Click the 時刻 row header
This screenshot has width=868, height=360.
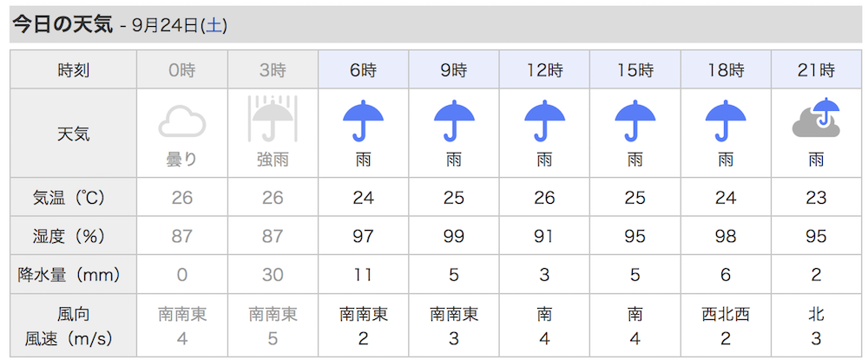pos(73,69)
